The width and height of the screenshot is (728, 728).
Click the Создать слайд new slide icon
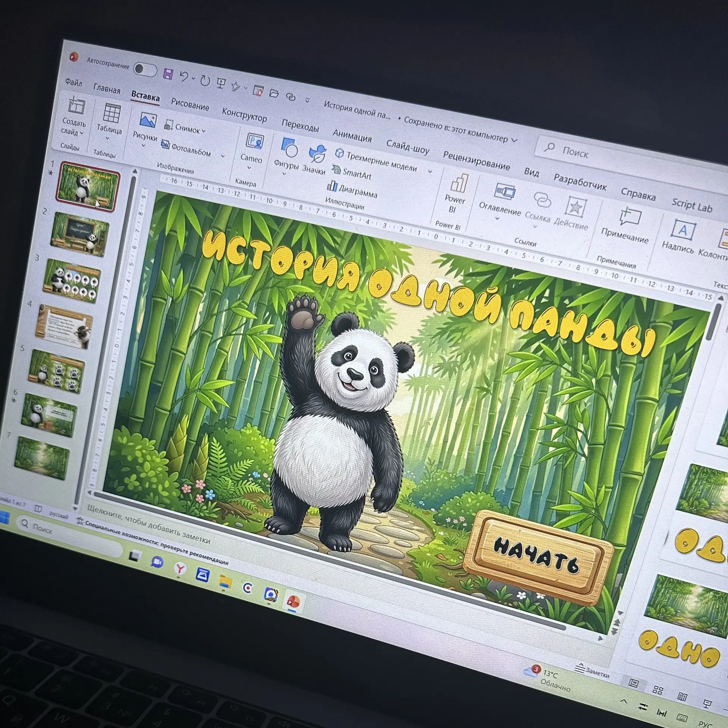[x=76, y=106]
